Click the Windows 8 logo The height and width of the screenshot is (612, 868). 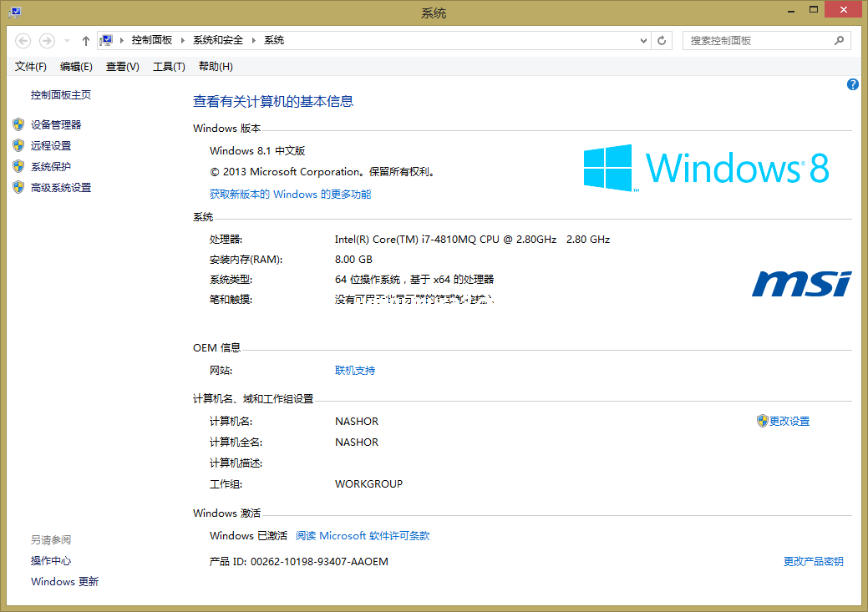tap(707, 168)
